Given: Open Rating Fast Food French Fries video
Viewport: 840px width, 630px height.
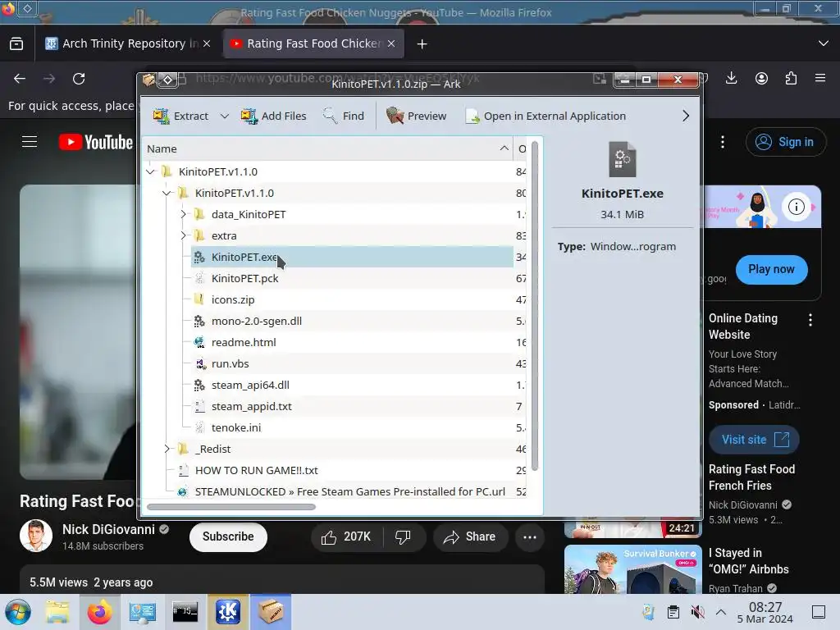Looking at the screenshot, I should pos(751,477).
